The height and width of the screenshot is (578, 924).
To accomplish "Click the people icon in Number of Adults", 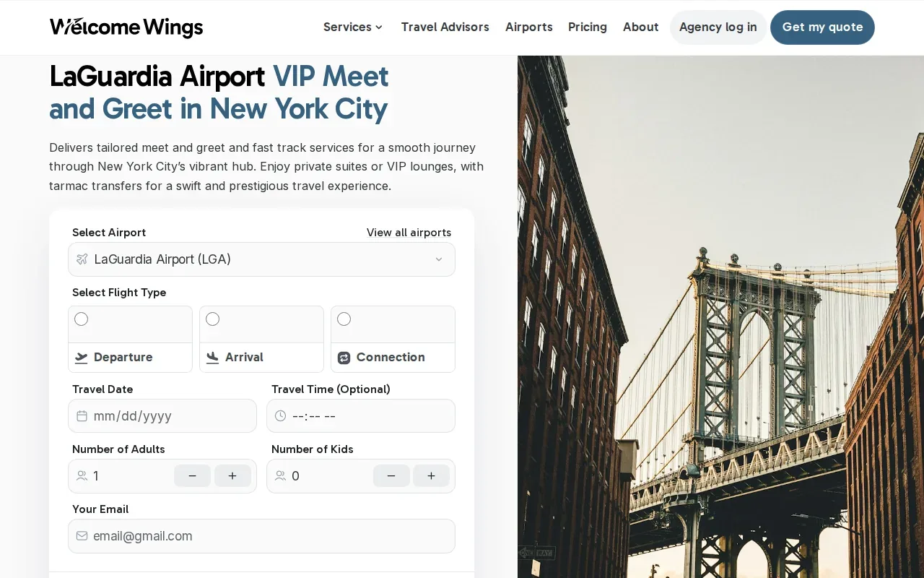I will (82, 476).
